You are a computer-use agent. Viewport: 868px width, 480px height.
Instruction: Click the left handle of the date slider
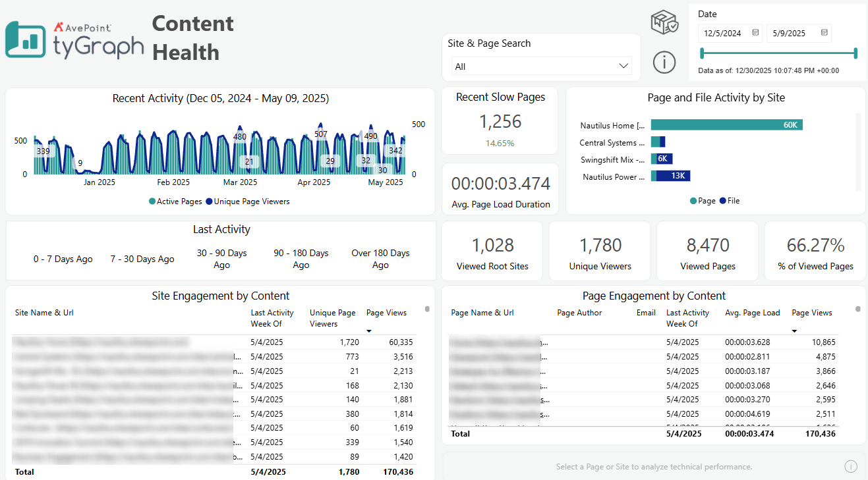[x=701, y=51]
